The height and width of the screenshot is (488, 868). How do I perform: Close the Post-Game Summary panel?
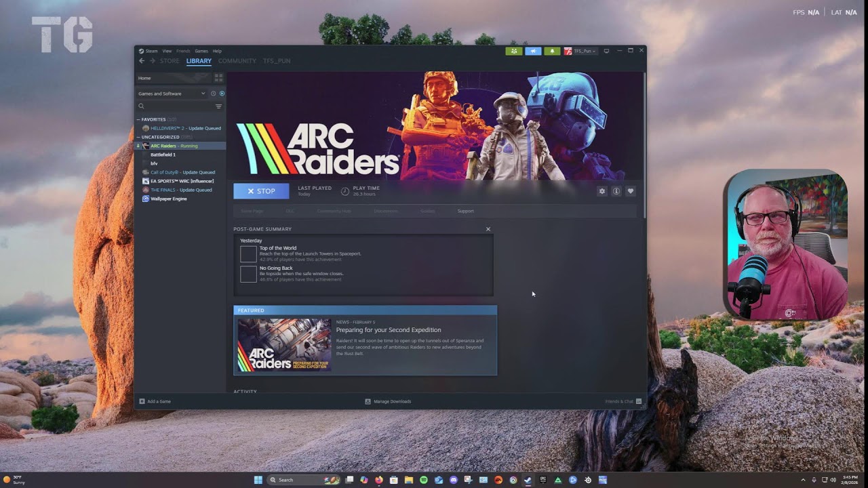click(488, 229)
